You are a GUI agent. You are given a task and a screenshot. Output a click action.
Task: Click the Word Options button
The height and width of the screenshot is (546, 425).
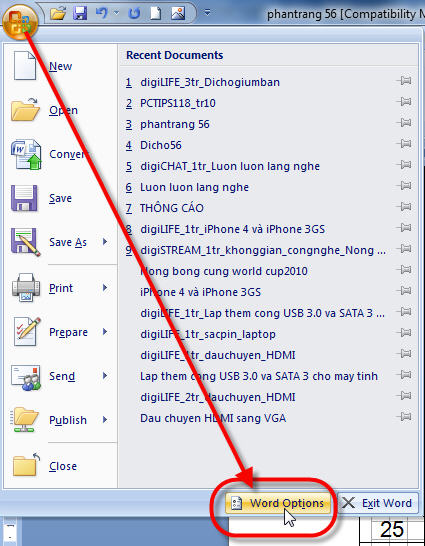tap(278, 503)
